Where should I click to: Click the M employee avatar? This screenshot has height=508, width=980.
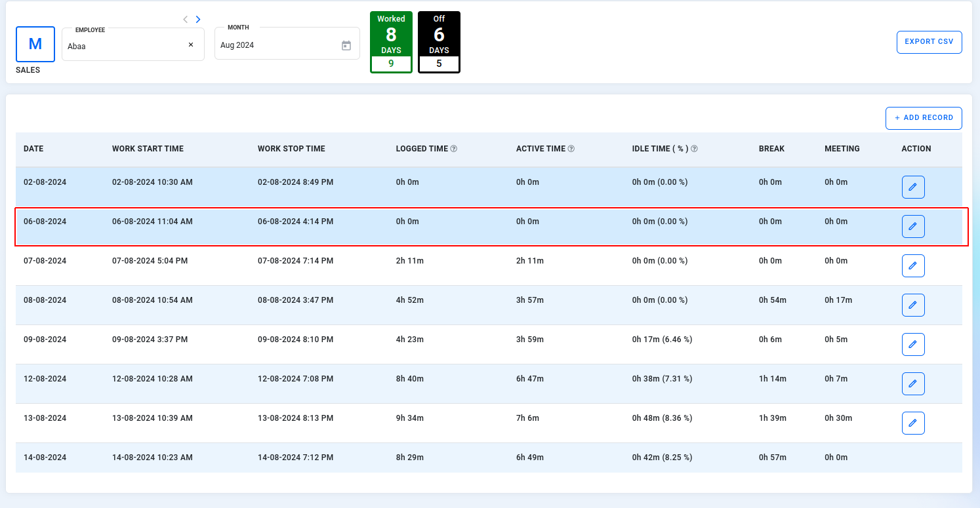coord(35,44)
